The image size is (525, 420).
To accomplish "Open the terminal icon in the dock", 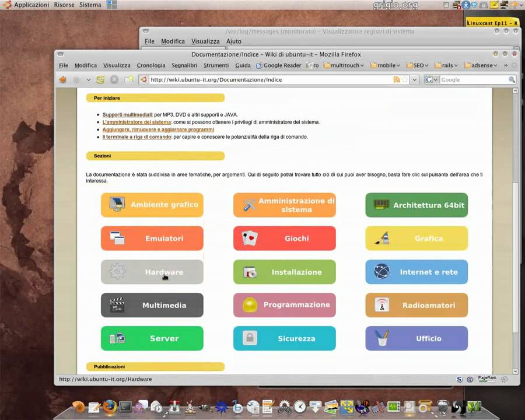I will pyautogui.click(x=125, y=407).
